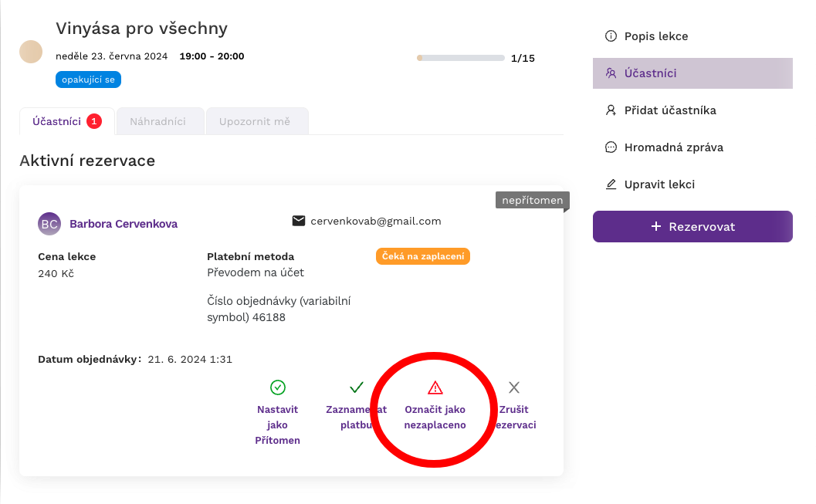The image size is (816, 504).
Task: Click the pencil icon for Upravit lekci
Action: [x=611, y=184]
